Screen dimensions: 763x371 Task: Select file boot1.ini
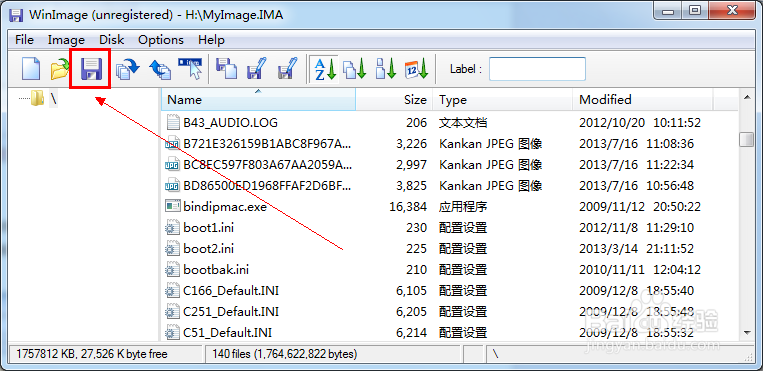click(x=209, y=227)
